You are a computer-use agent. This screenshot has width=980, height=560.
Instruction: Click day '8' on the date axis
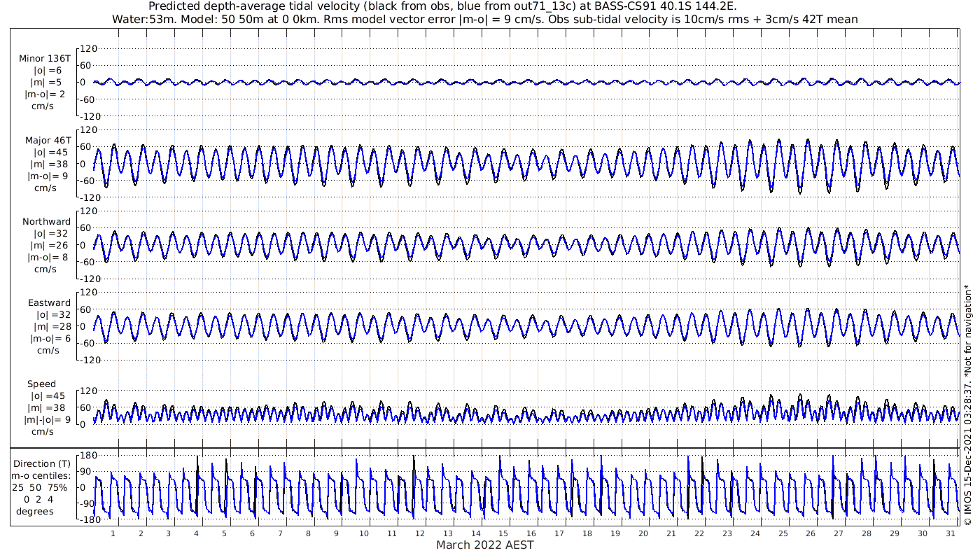tap(308, 533)
